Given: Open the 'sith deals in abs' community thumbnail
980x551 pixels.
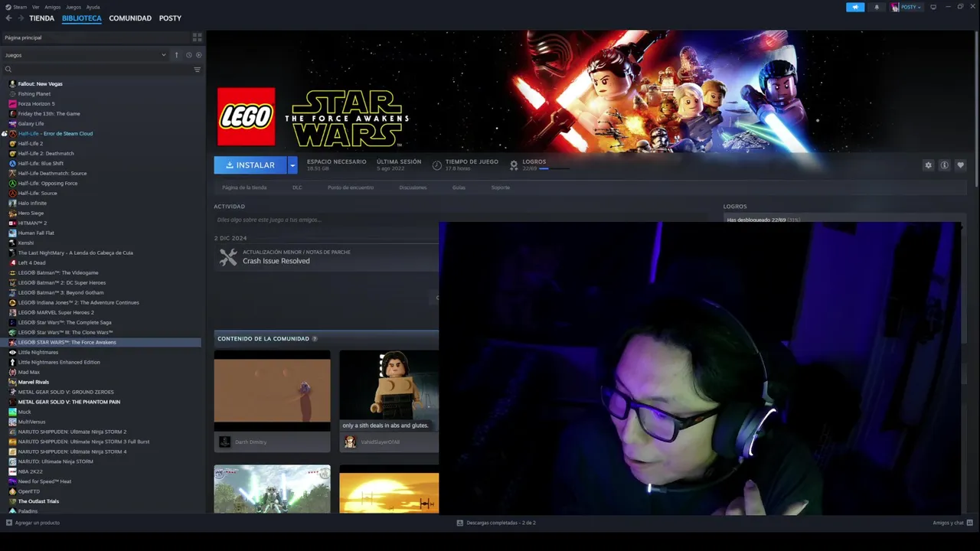Looking at the screenshot, I should click(x=389, y=391).
